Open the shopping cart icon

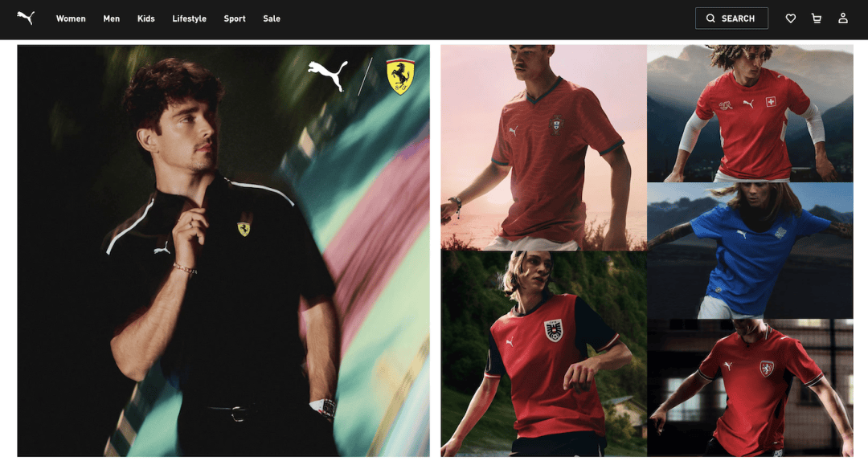(817, 18)
